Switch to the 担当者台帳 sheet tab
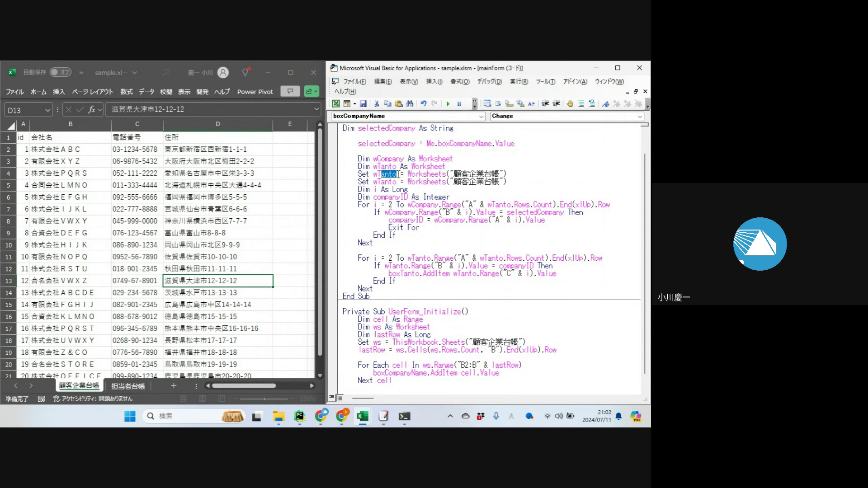Viewport: 868px width, 488px height. 128,386
